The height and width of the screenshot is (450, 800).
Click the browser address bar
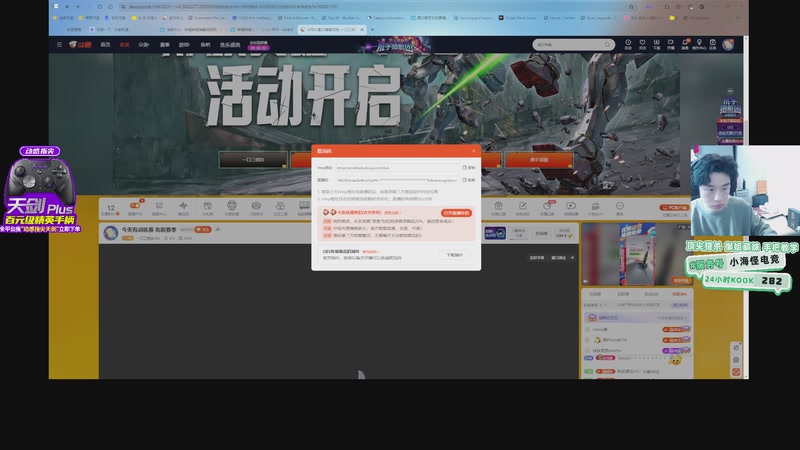coord(375,7)
